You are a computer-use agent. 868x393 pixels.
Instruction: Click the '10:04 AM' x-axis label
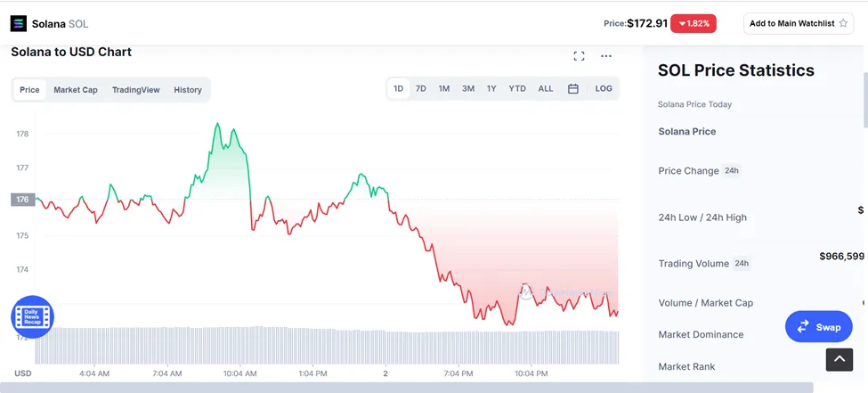239,373
